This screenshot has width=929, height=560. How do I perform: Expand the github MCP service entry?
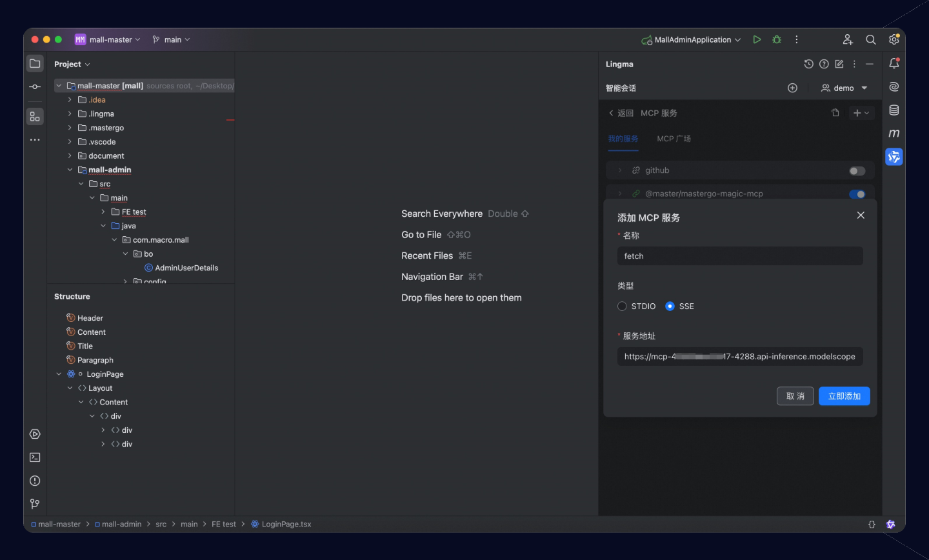pyautogui.click(x=620, y=170)
